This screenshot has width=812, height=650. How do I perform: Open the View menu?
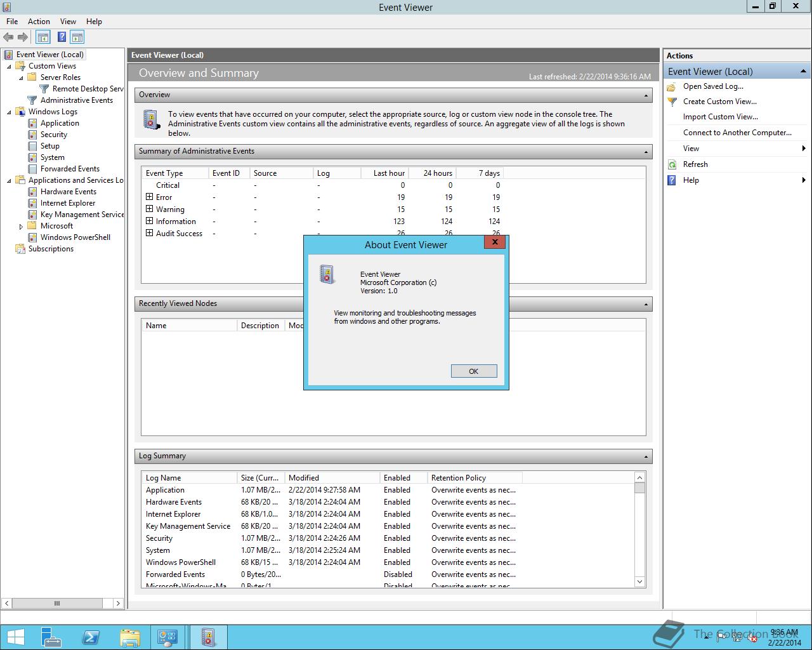[68, 21]
